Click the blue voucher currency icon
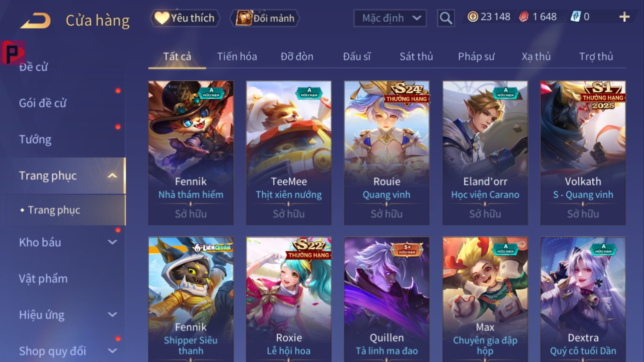 [575, 17]
